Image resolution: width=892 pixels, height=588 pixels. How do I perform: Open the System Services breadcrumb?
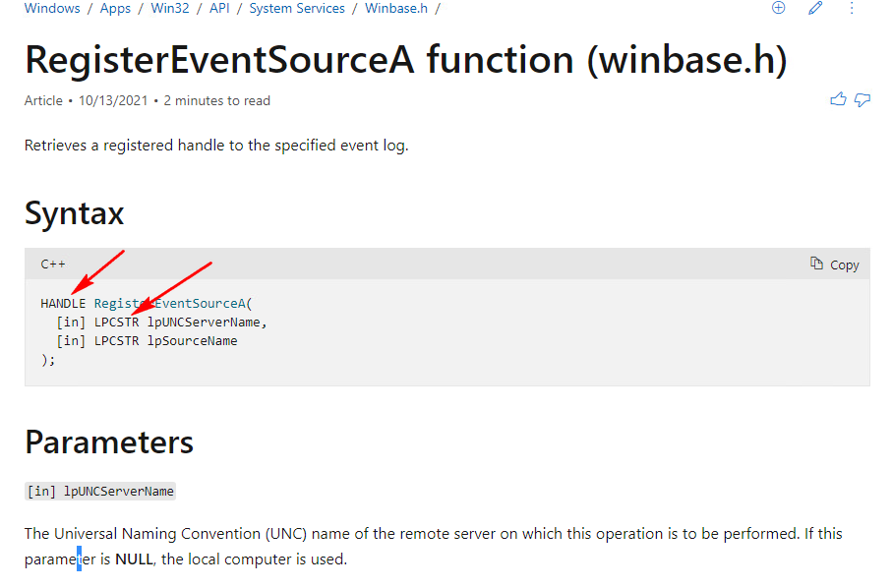pyautogui.click(x=297, y=8)
